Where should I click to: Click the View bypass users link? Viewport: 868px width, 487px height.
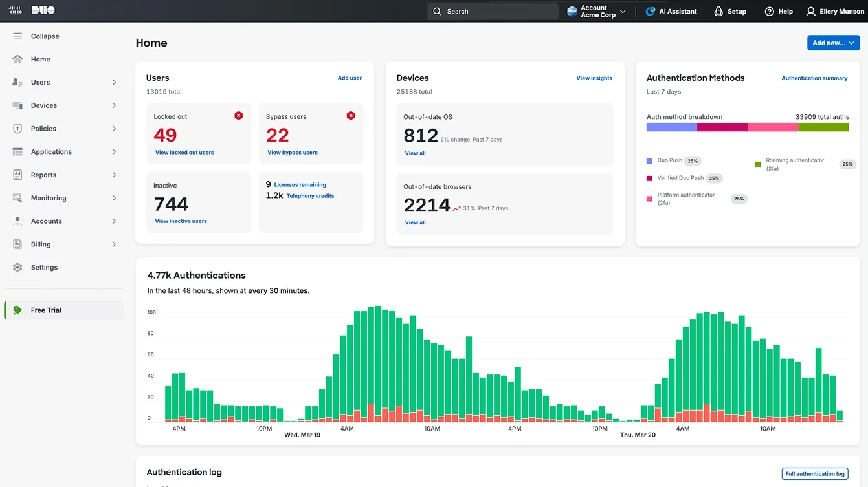click(293, 153)
